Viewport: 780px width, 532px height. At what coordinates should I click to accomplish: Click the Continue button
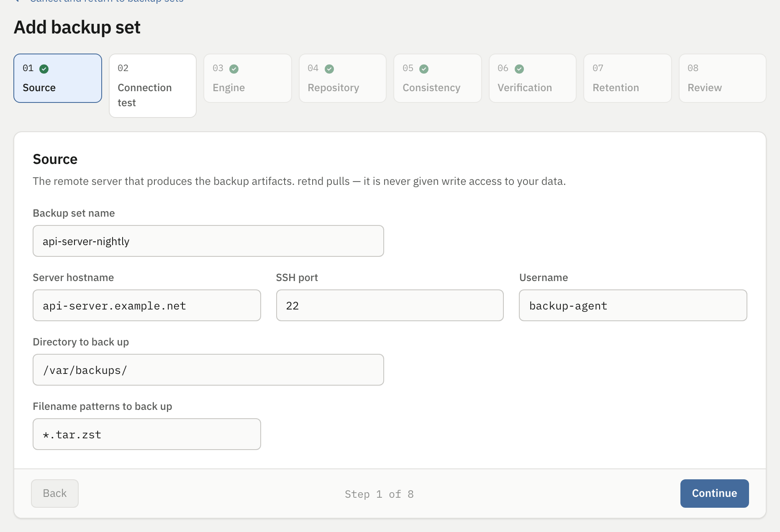[715, 494]
